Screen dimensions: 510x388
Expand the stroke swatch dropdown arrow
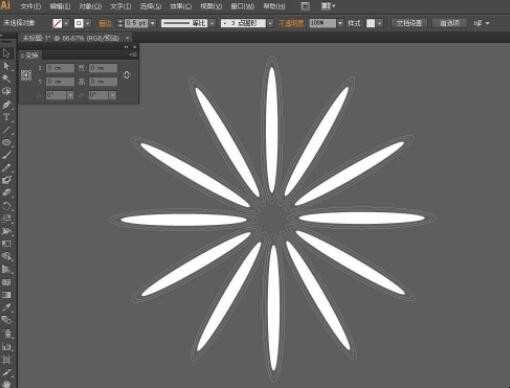pyautogui.click(x=88, y=23)
